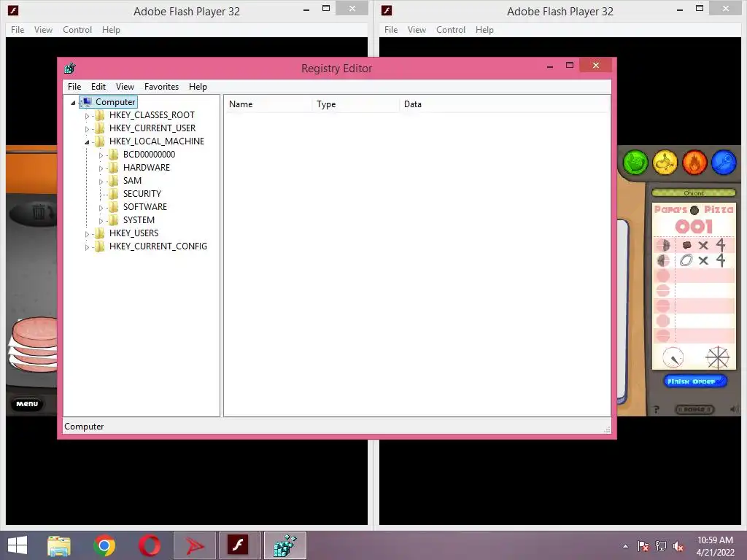Image resolution: width=747 pixels, height=560 pixels.
Task: Open Registry Editor View menu
Action: pos(125,87)
